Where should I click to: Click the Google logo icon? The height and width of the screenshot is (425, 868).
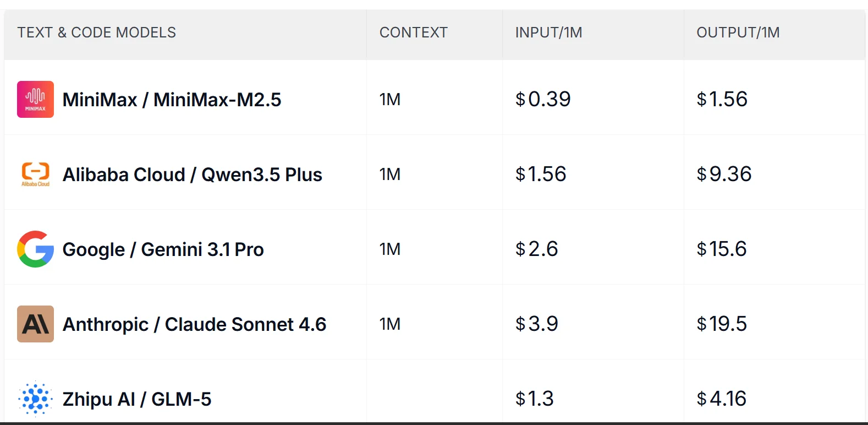point(35,249)
